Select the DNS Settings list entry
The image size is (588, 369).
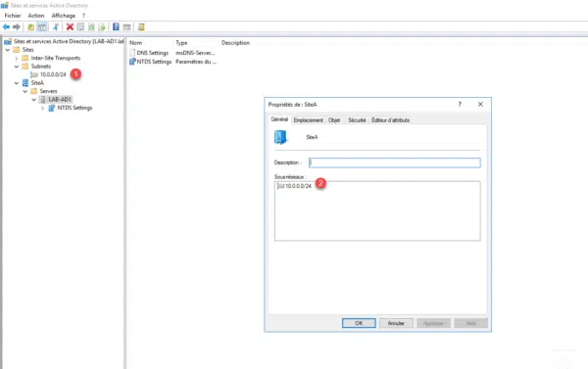click(152, 53)
